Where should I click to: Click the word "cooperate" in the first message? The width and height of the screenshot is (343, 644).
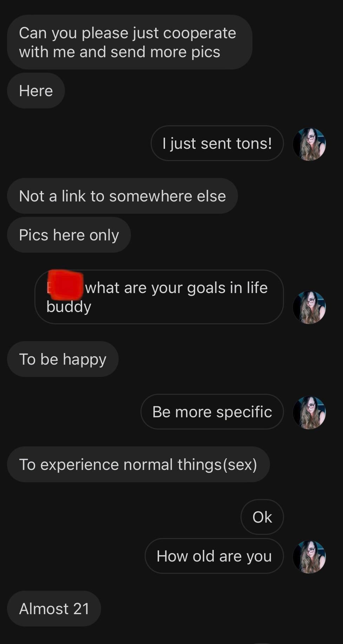(x=199, y=33)
